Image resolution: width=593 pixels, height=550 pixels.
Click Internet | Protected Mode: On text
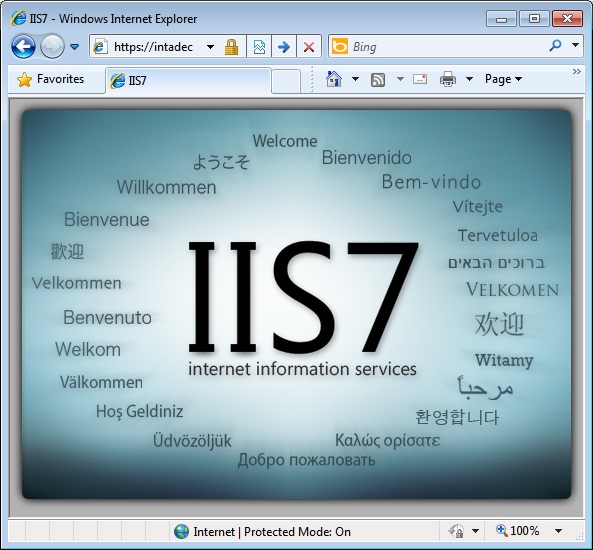point(272,532)
